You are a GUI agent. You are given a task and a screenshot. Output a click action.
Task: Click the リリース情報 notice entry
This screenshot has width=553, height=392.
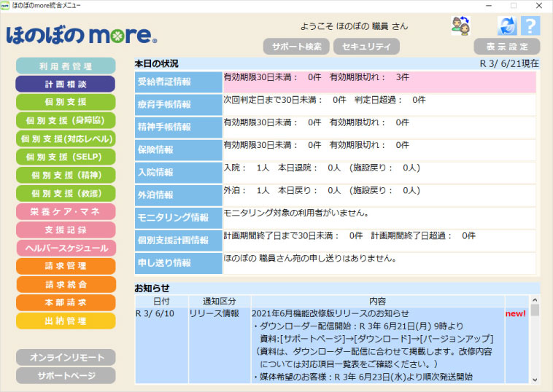pyautogui.click(x=214, y=313)
